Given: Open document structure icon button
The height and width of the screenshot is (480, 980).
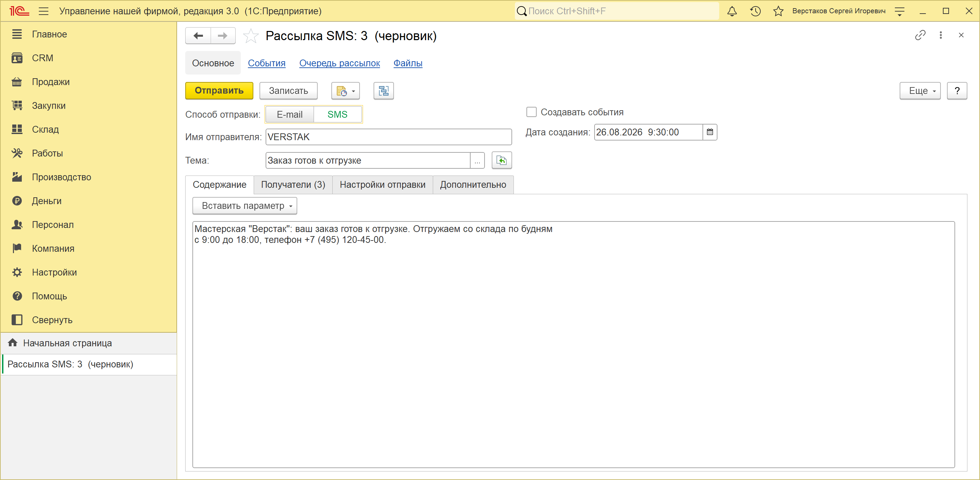Looking at the screenshot, I should coord(383,91).
